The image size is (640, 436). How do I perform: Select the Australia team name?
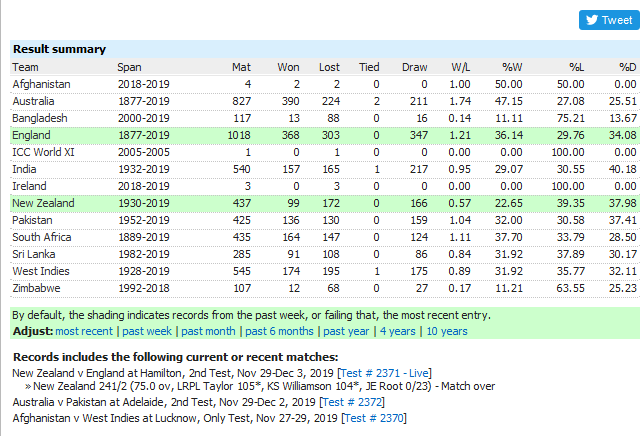tap(33, 101)
